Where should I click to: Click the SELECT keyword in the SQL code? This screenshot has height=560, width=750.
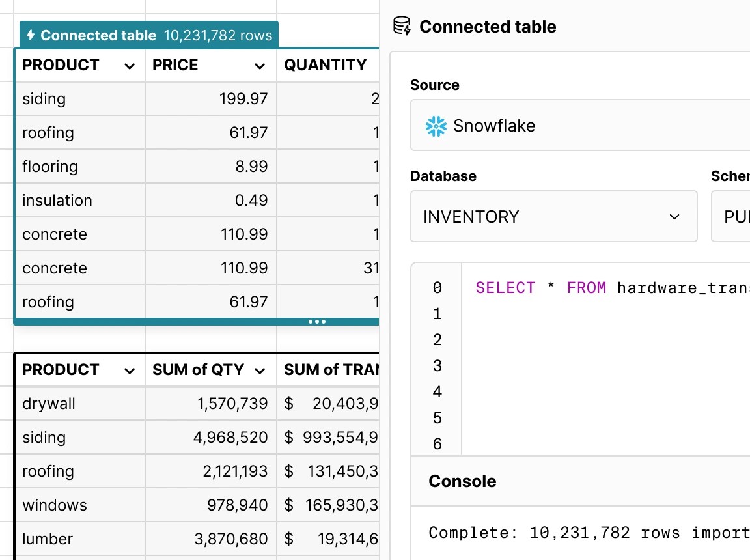coord(506,287)
